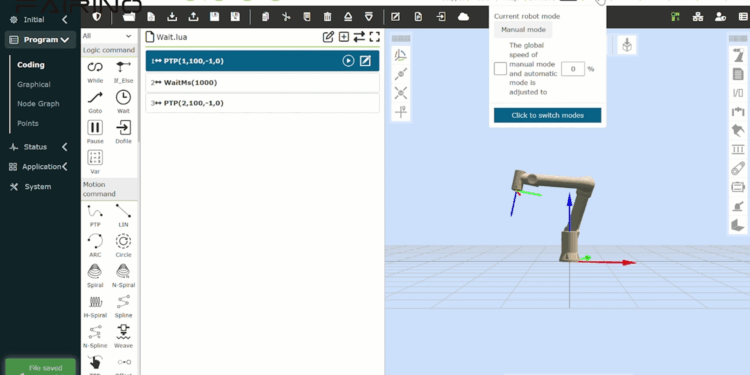Click the global speed percent input field

[x=573, y=68]
